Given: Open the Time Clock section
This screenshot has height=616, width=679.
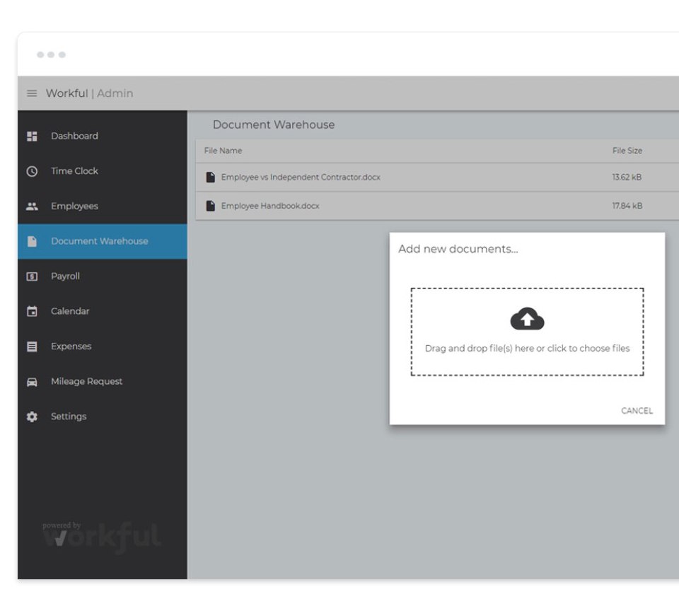Looking at the screenshot, I should (74, 171).
